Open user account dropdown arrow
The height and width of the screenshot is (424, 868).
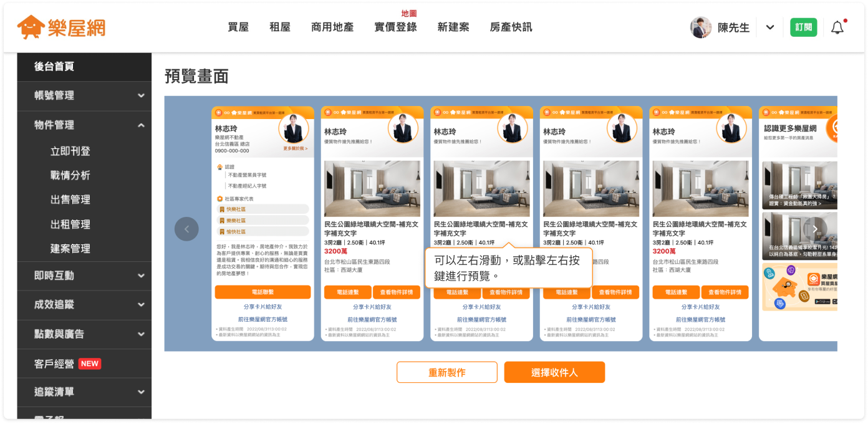pos(770,27)
